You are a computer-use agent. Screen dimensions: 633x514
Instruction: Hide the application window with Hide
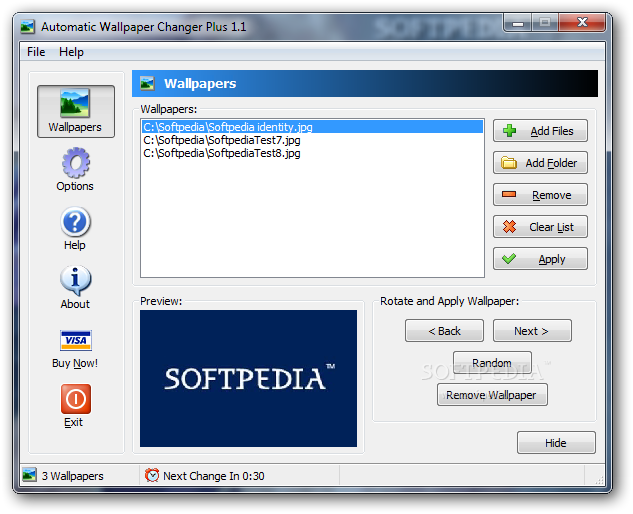(x=556, y=443)
